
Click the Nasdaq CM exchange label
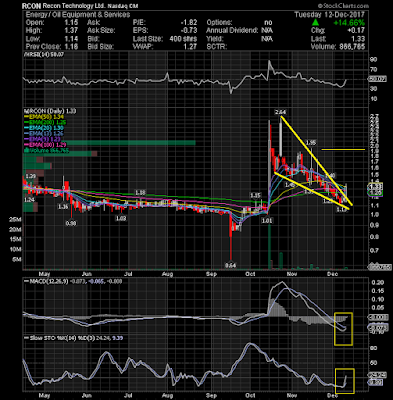click(x=124, y=6)
